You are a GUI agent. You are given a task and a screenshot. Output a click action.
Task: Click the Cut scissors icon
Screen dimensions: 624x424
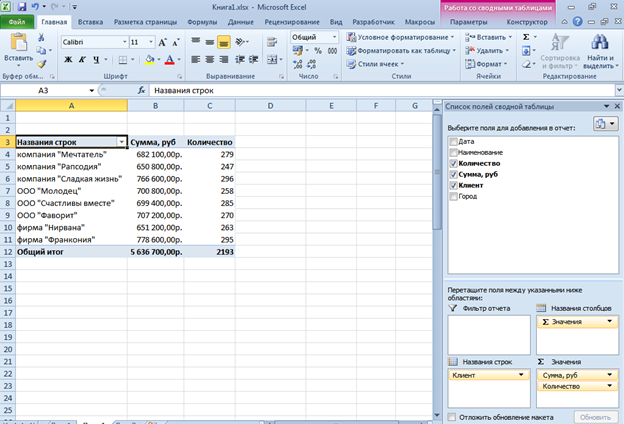[x=42, y=37]
